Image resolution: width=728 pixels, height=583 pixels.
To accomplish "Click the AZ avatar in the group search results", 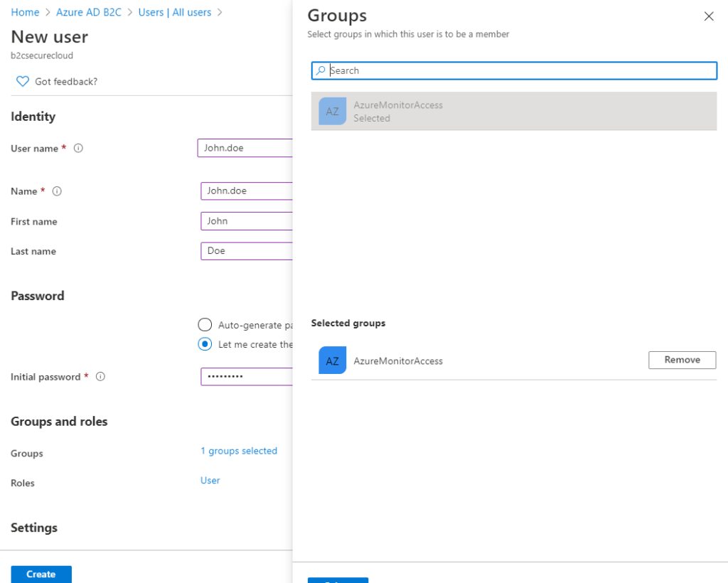I will (x=332, y=111).
